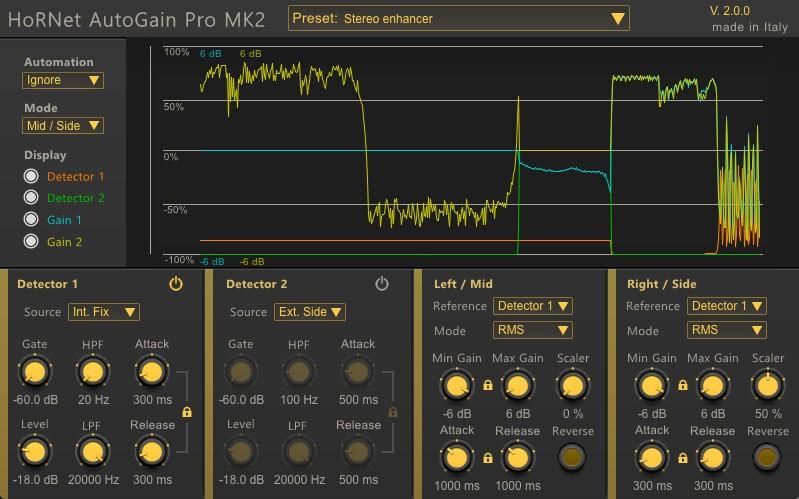This screenshot has width=799, height=499.
Task: Toggle lock between Left/Mid Min and Max Gain
Action: [488, 385]
